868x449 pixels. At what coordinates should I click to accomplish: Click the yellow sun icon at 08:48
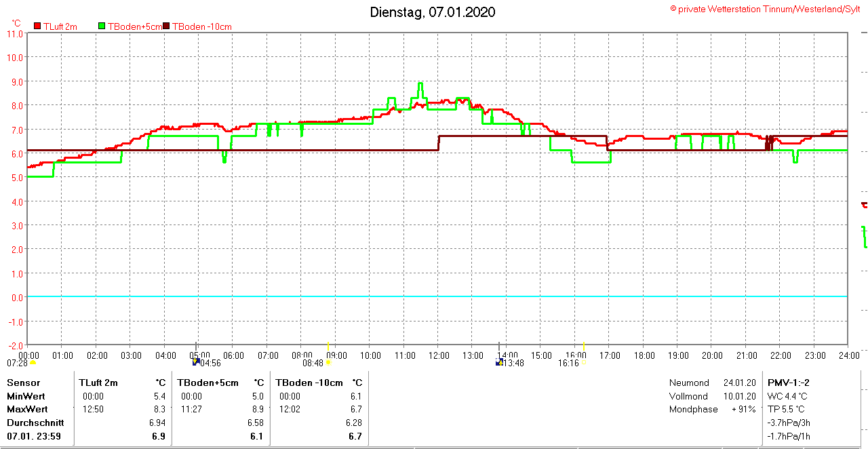click(328, 363)
